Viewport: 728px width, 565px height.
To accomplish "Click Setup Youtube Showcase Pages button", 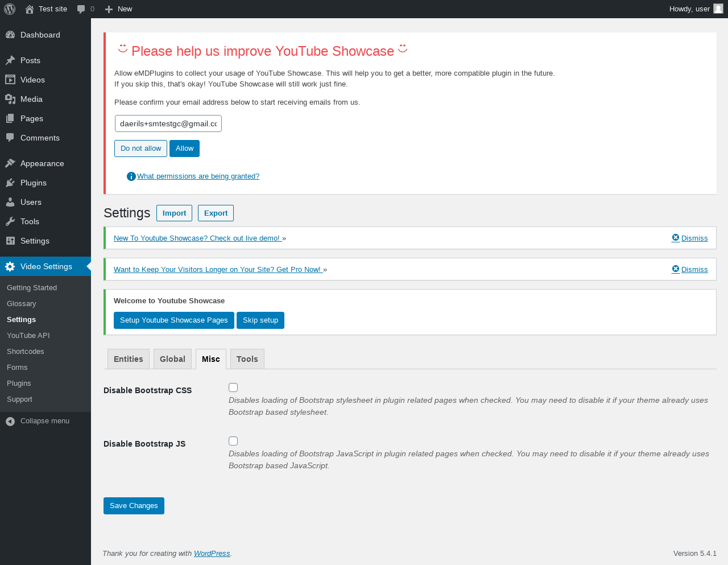I will 173,320.
